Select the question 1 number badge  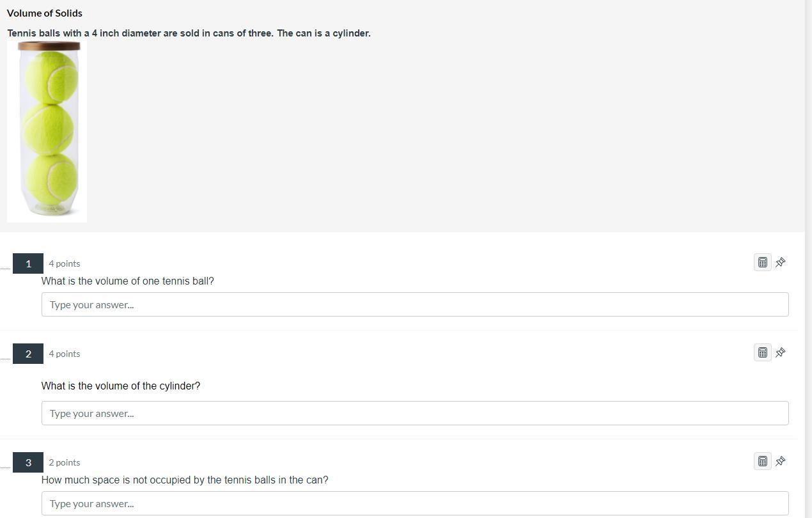point(28,263)
